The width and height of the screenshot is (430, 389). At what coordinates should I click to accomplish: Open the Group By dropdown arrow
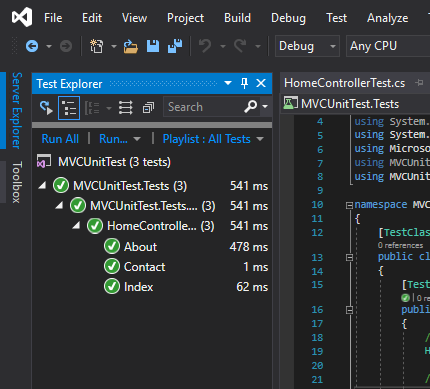109,108
